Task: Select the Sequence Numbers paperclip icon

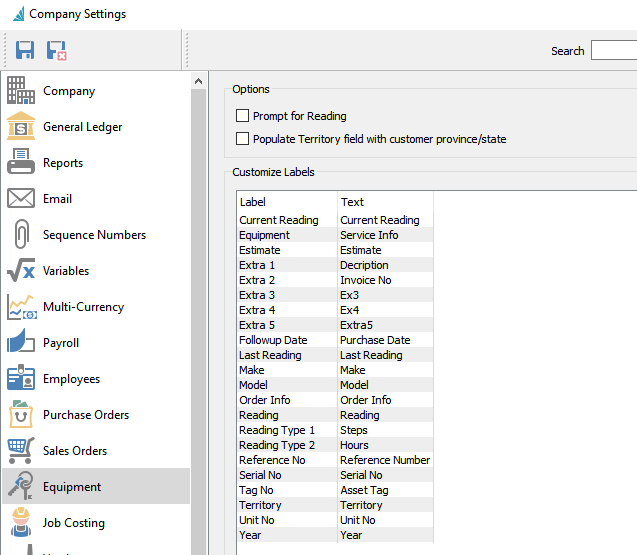Action: click(21, 235)
